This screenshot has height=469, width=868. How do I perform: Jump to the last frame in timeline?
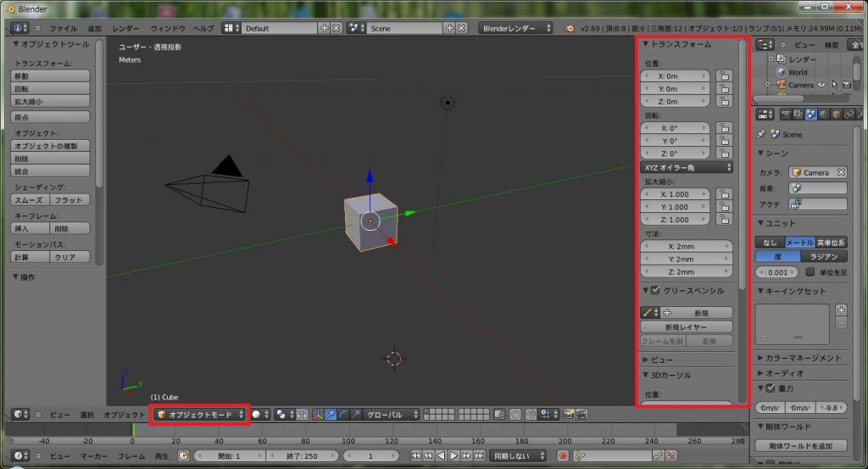coord(480,455)
